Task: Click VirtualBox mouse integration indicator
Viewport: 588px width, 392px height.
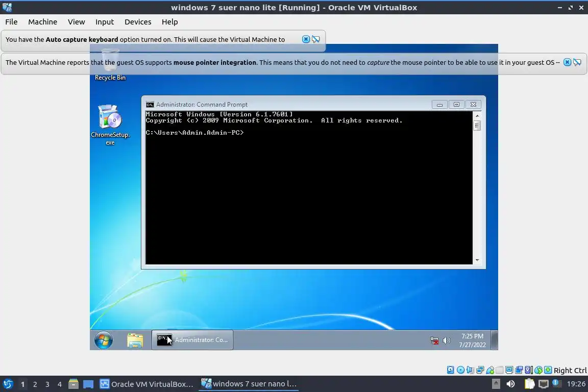Action: pyautogui.click(x=538, y=370)
